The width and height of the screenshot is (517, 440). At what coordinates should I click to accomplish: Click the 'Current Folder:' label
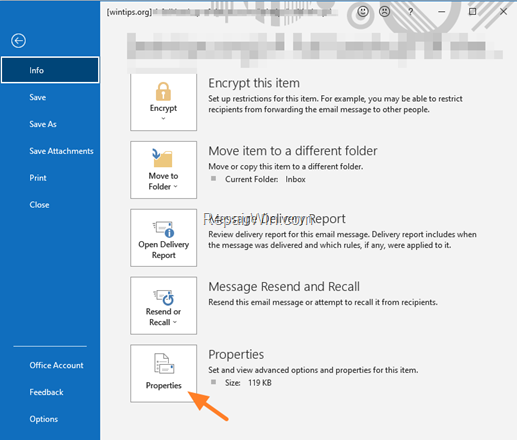[252, 179]
